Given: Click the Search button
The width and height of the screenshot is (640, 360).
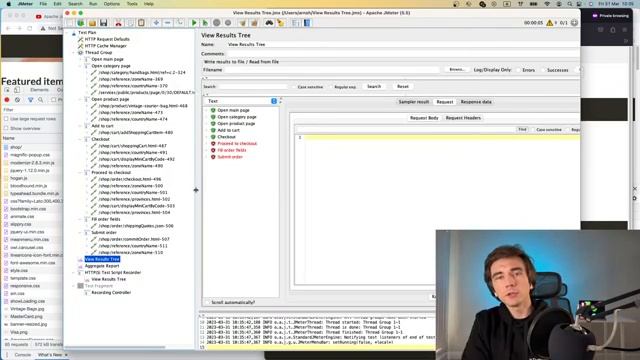Looking at the screenshot, I should coord(374,87).
